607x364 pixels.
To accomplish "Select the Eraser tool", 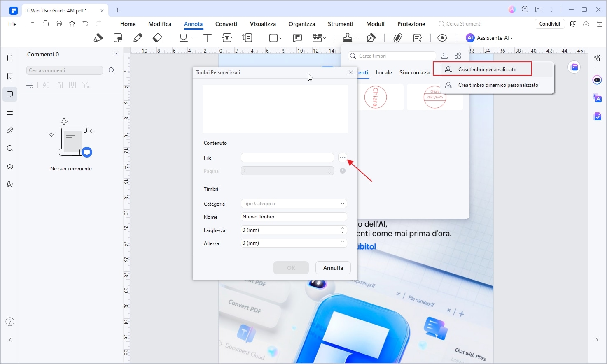I will (157, 38).
